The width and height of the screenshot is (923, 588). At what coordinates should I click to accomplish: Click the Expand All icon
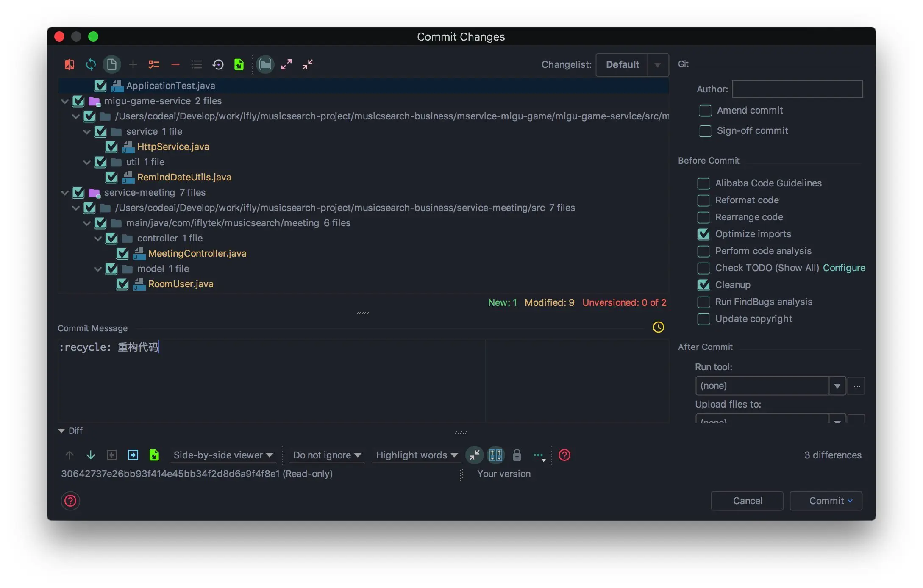[286, 64]
